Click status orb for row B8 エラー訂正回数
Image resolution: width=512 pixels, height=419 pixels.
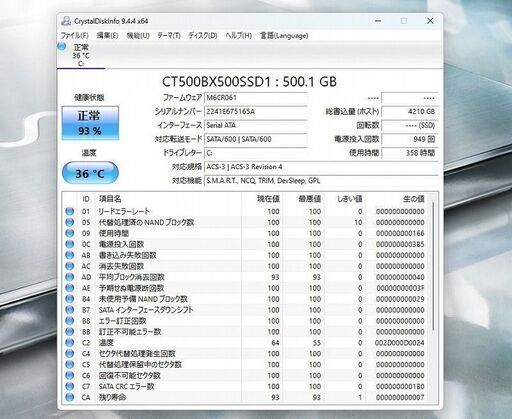click(x=69, y=321)
